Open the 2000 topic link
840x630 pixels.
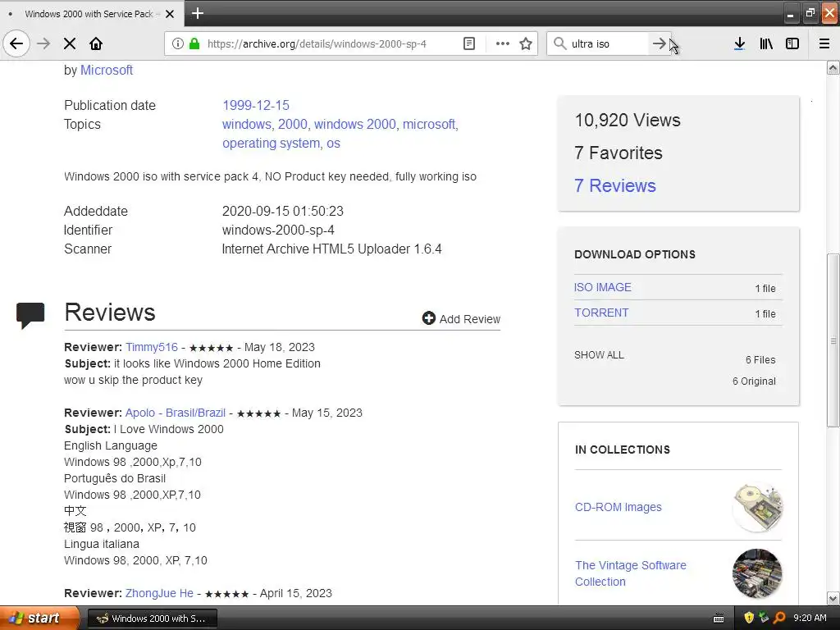click(293, 125)
